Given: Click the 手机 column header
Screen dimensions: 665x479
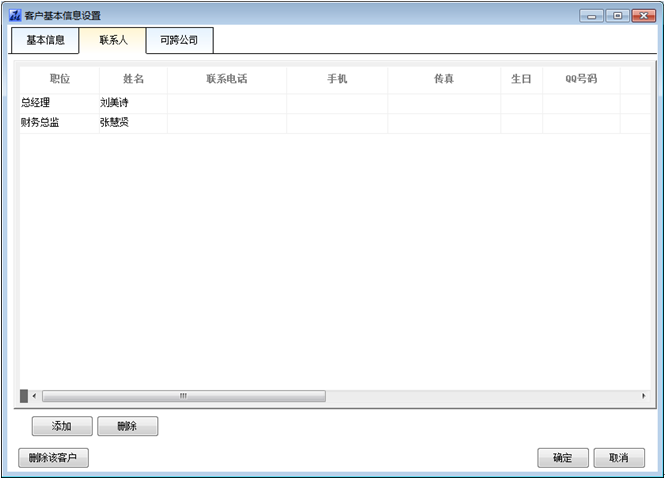Looking at the screenshot, I should pos(337,79).
